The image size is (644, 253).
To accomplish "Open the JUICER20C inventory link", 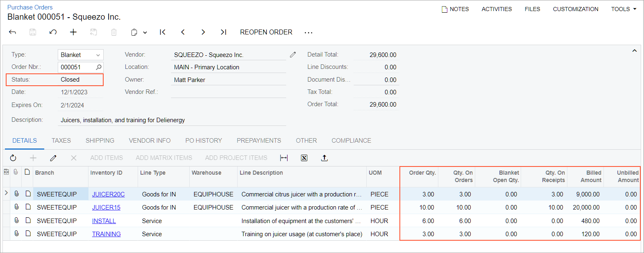I will 108,194.
